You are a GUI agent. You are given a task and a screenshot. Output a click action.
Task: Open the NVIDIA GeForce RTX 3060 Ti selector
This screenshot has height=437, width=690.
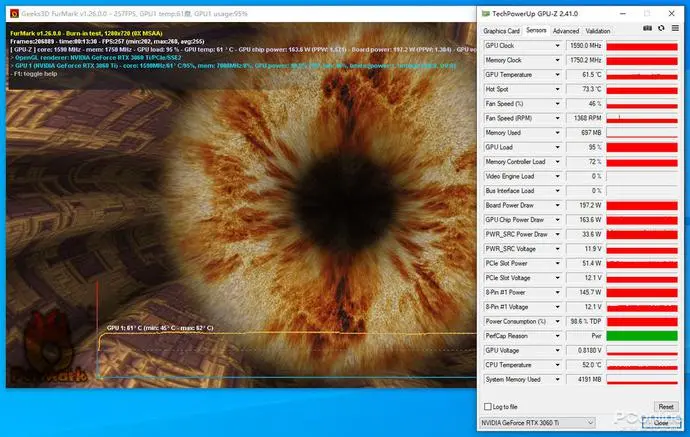pyautogui.click(x=537, y=422)
